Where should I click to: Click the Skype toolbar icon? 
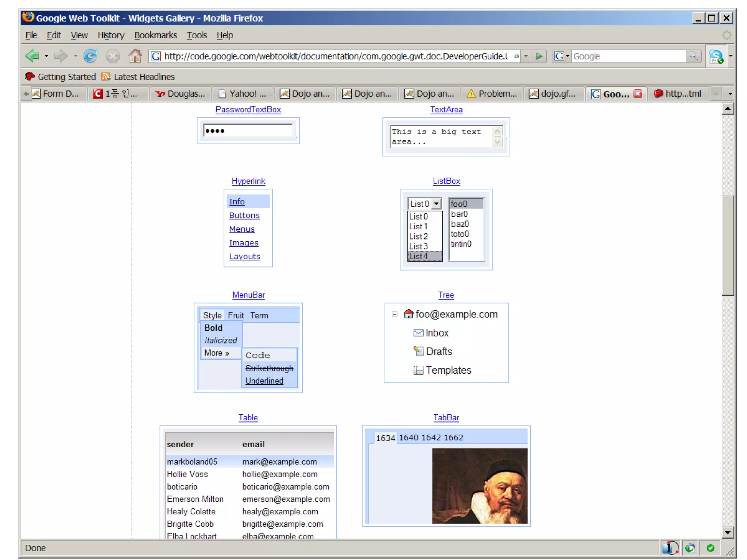(716, 57)
